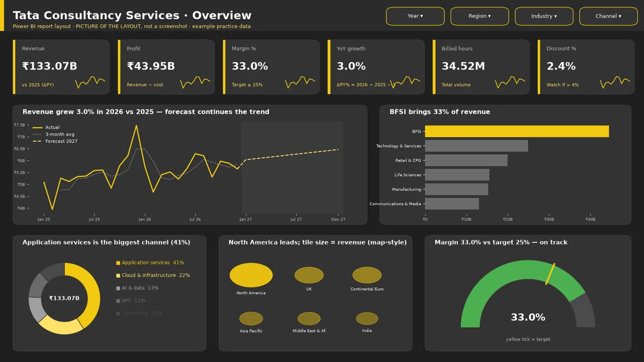Select the BFSI bar in the bar chart
Viewport: 644px width, 362px height.
tap(517, 131)
